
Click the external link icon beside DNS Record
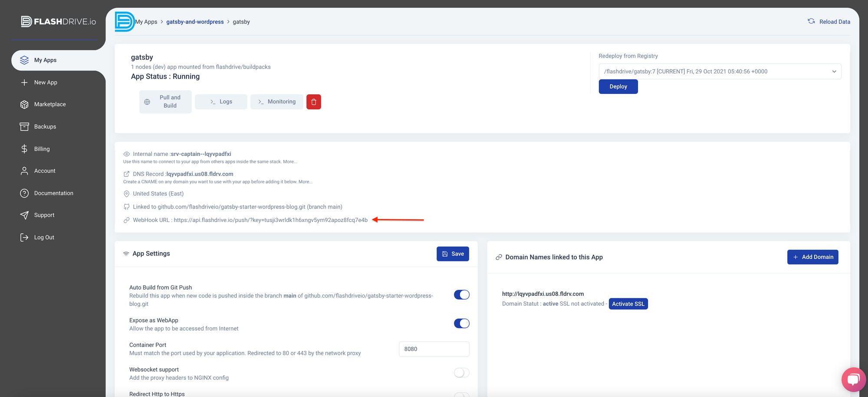click(127, 174)
